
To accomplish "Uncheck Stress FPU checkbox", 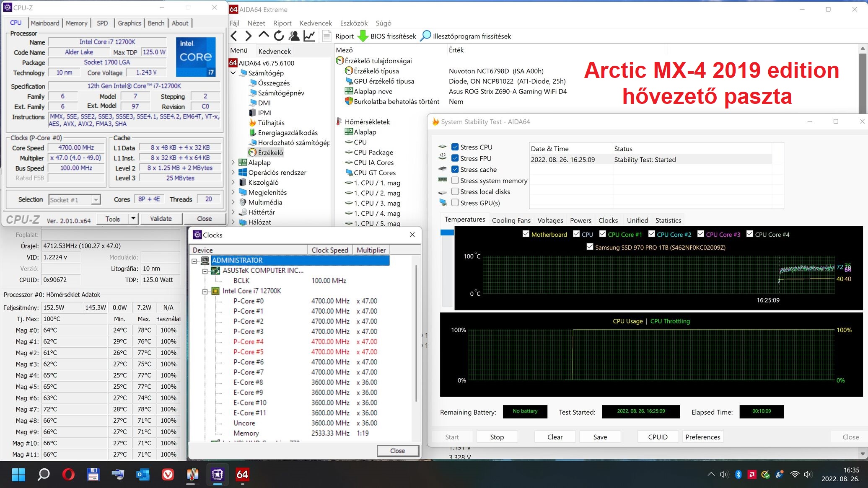I will point(455,158).
